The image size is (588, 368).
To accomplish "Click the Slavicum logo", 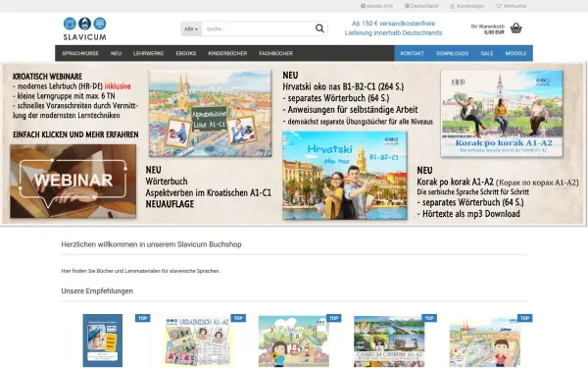I will tap(84, 28).
